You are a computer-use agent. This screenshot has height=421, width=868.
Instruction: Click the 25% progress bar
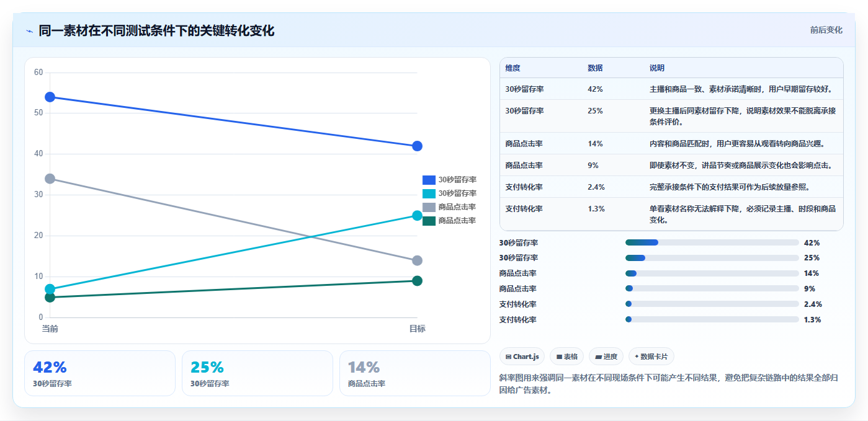[x=712, y=258]
